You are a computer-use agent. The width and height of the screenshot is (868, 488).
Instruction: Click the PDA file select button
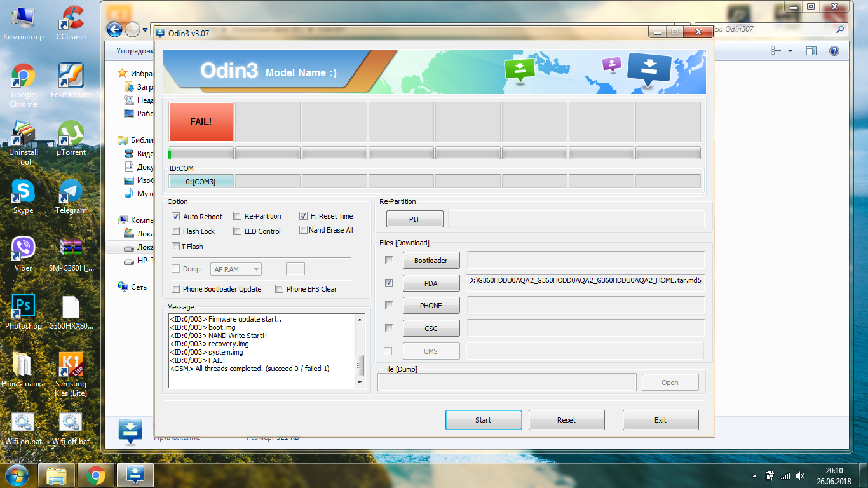pyautogui.click(x=431, y=283)
